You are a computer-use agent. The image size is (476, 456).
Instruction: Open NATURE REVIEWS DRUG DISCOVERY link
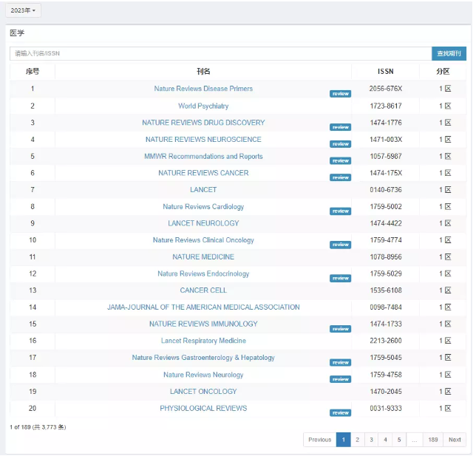[203, 123]
